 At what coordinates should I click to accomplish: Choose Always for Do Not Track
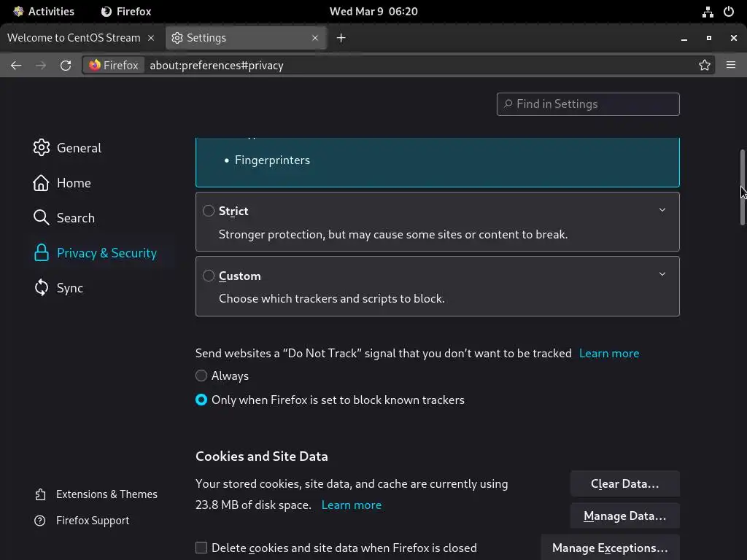201,376
